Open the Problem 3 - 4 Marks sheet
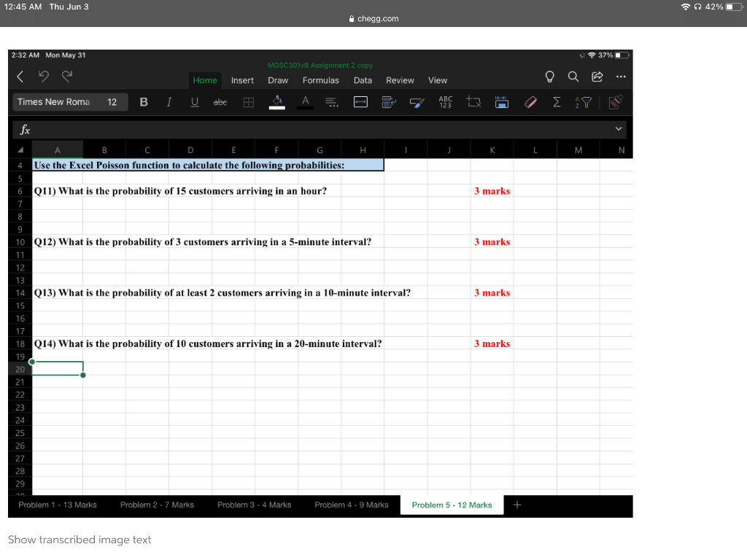Viewport: 747px width, 560px height. pos(254,505)
